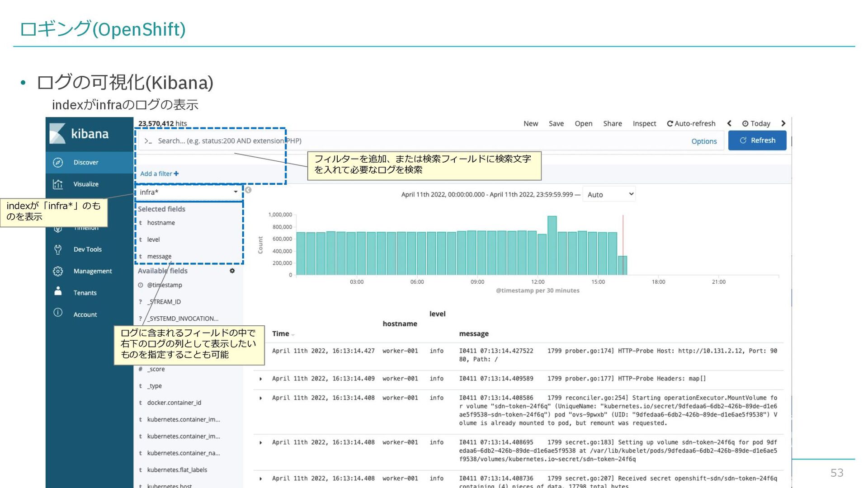The width and height of the screenshot is (868, 488).
Task: Expand the secret.go:183 log row
Action: point(260,442)
